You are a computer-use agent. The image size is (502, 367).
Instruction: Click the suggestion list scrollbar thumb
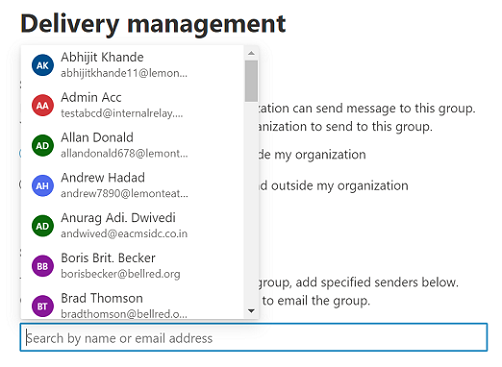click(x=251, y=81)
